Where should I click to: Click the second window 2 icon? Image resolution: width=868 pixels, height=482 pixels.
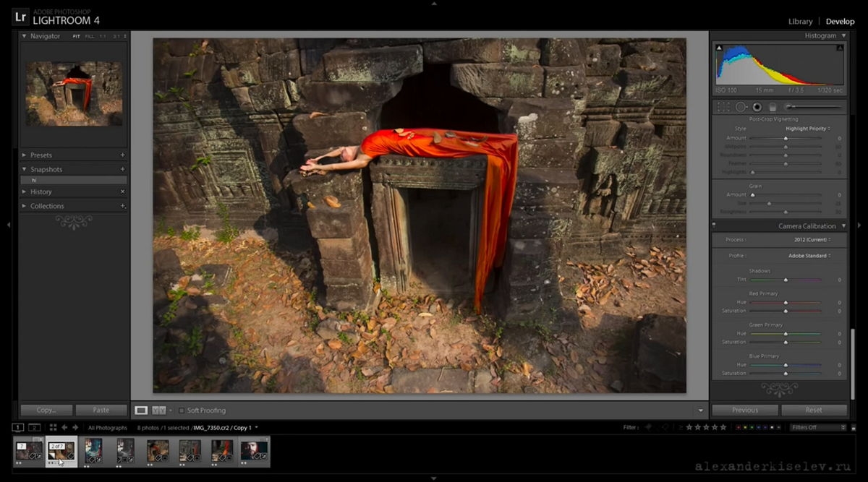34,428
